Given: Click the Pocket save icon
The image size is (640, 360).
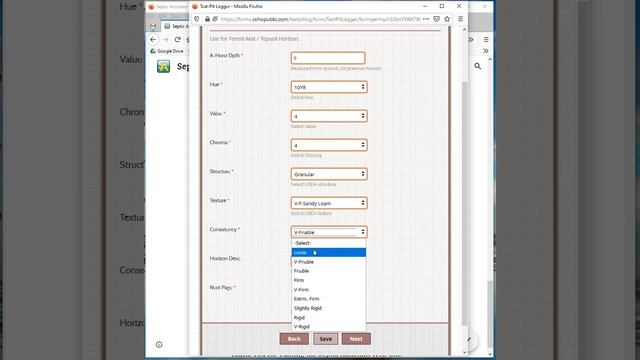Looking at the screenshot, I should pyautogui.click(x=436, y=19).
